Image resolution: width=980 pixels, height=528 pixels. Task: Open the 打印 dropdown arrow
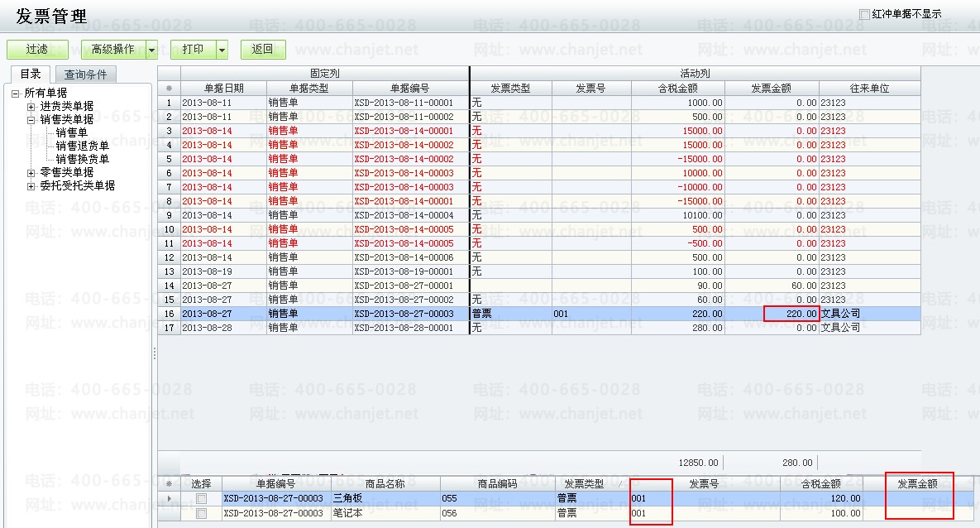pos(222,50)
